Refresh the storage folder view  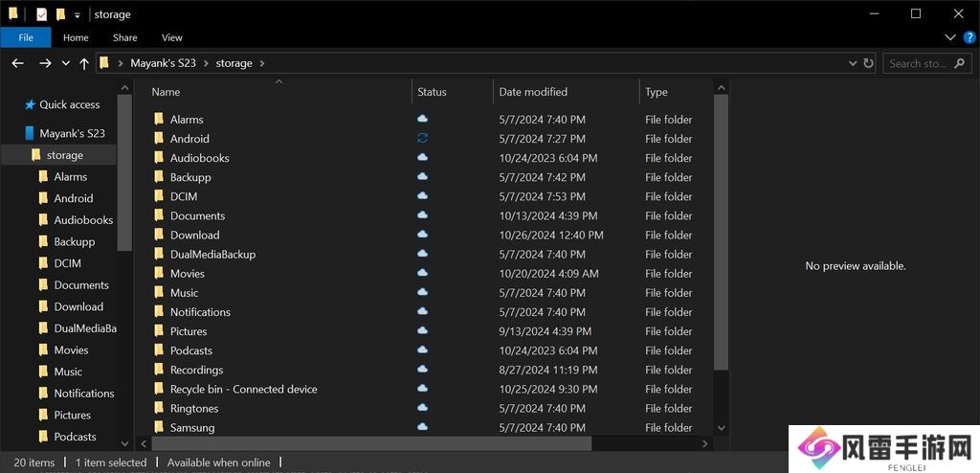pyautogui.click(x=868, y=63)
